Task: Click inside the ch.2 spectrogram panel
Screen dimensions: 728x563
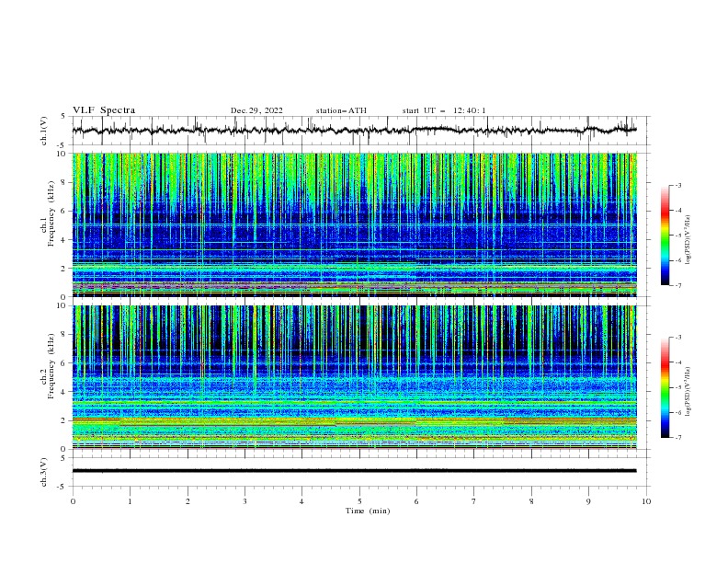Action: (354, 377)
